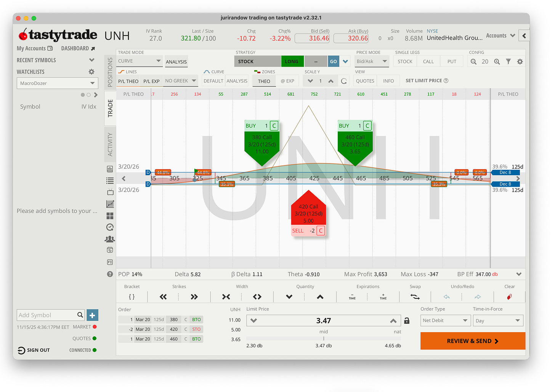555x392 pixels.
Task: Switch to the TRADE tab
Action: [110, 108]
